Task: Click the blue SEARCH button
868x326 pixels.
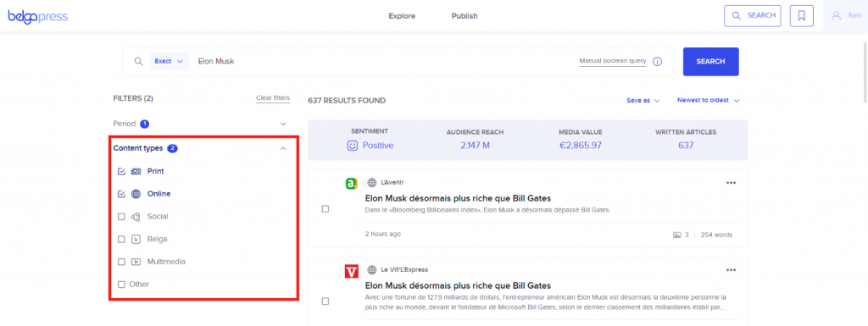Action: (x=711, y=61)
